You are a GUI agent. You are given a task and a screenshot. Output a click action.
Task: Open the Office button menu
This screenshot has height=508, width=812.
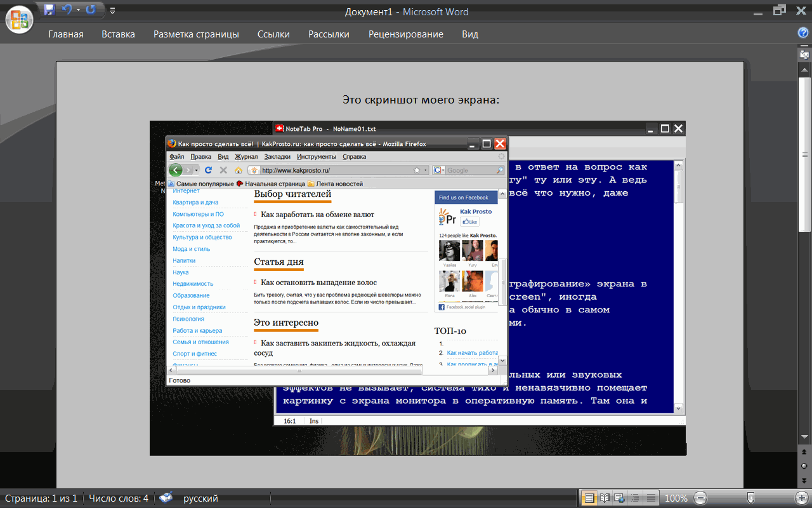tap(19, 19)
